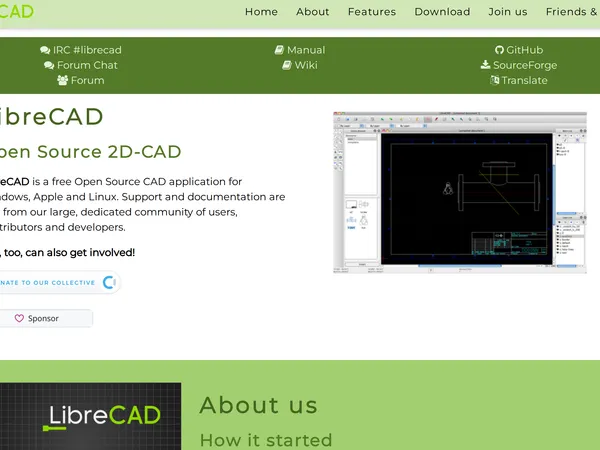This screenshot has height=450, width=600.
Task: Click the Friends & navigation item
Action: (572, 12)
